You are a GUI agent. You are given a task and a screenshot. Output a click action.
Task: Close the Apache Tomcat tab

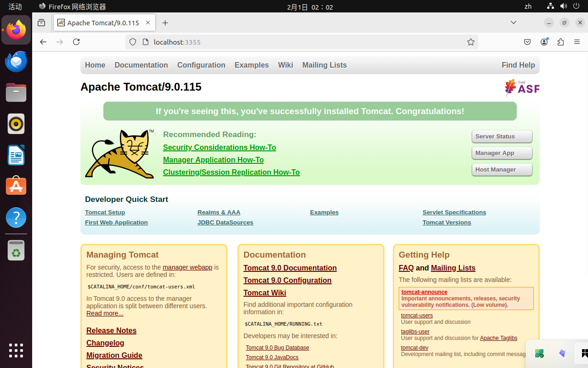pyautogui.click(x=148, y=23)
